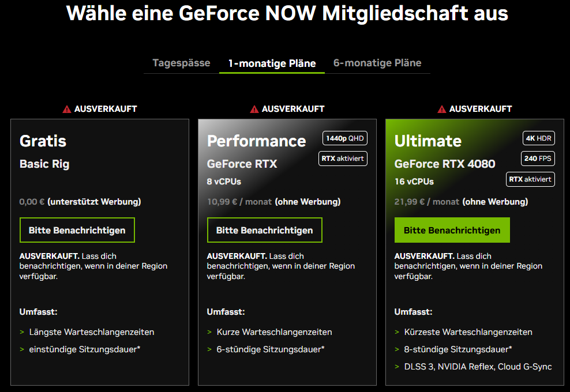Click the Ultimate plan heading
This screenshot has height=392, width=570.
click(428, 141)
